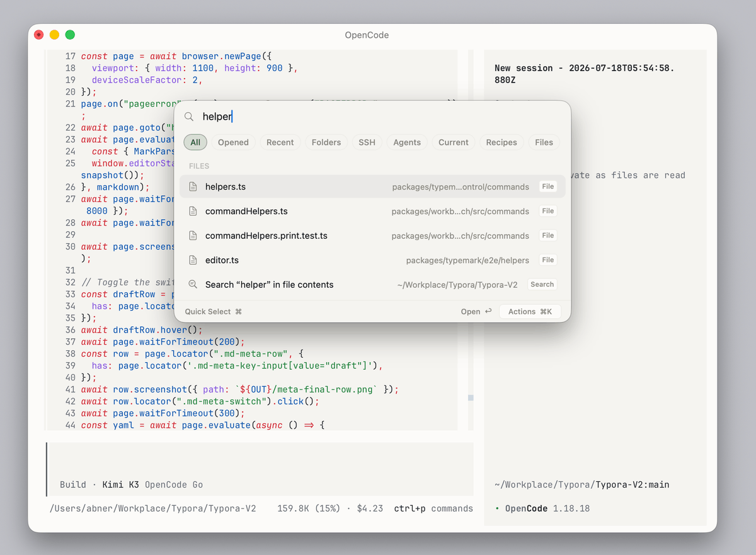Click the 159.8K (15%) token usage readout
The image size is (756, 555).
(x=309, y=508)
